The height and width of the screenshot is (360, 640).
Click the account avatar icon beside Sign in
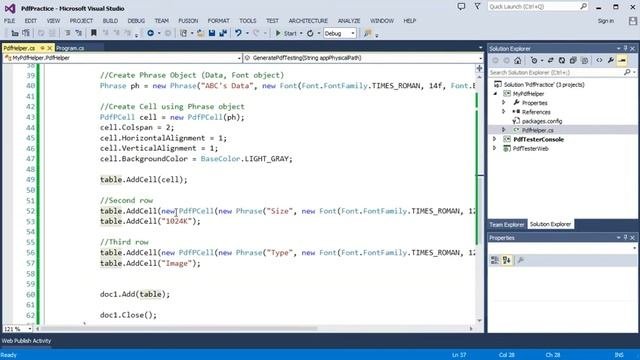pyautogui.click(x=633, y=21)
